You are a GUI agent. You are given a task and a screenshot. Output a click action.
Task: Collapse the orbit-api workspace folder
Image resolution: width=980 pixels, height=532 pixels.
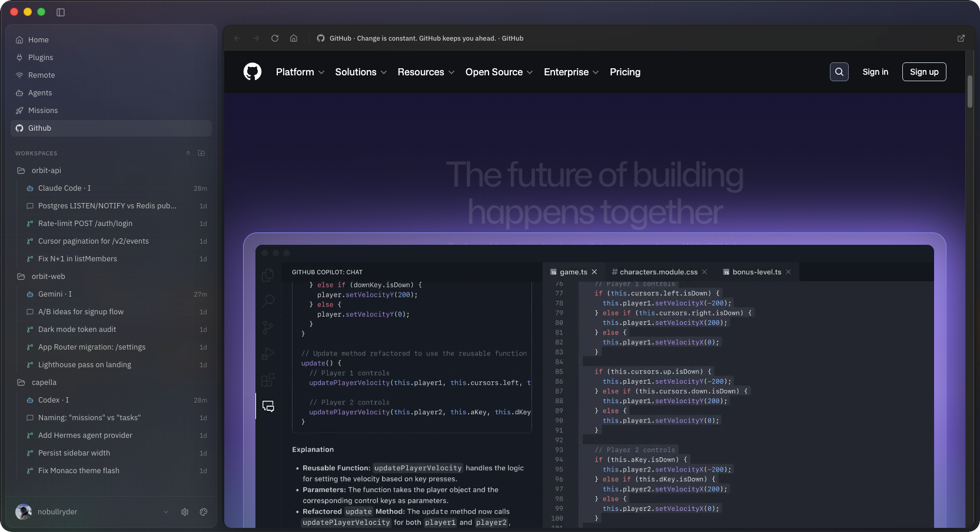[111, 171]
